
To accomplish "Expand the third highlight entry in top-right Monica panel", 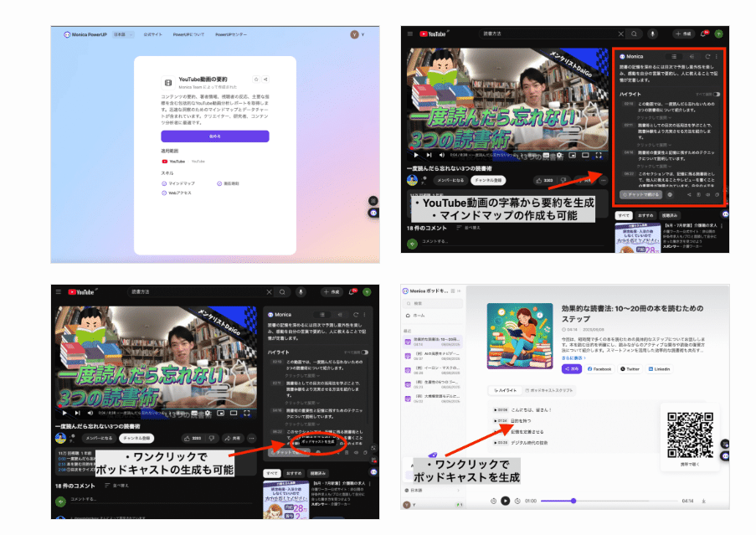I will (654, 167).
